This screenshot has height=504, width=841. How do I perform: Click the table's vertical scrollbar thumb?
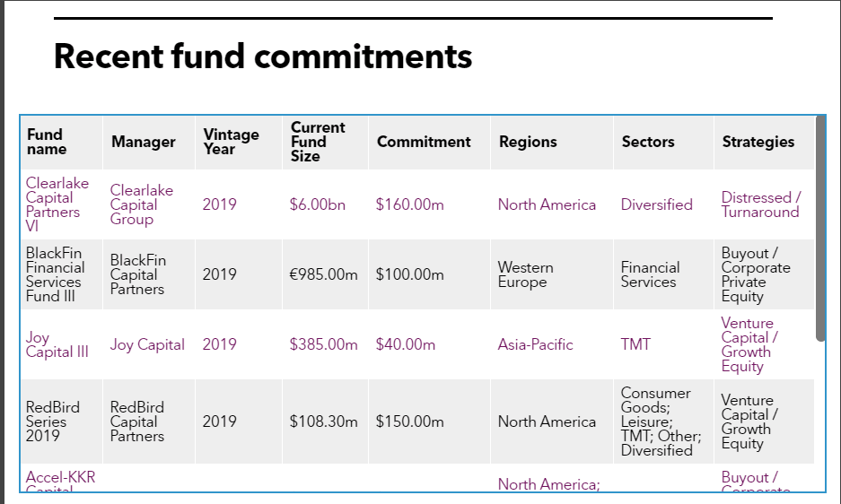tap(820, 229)
